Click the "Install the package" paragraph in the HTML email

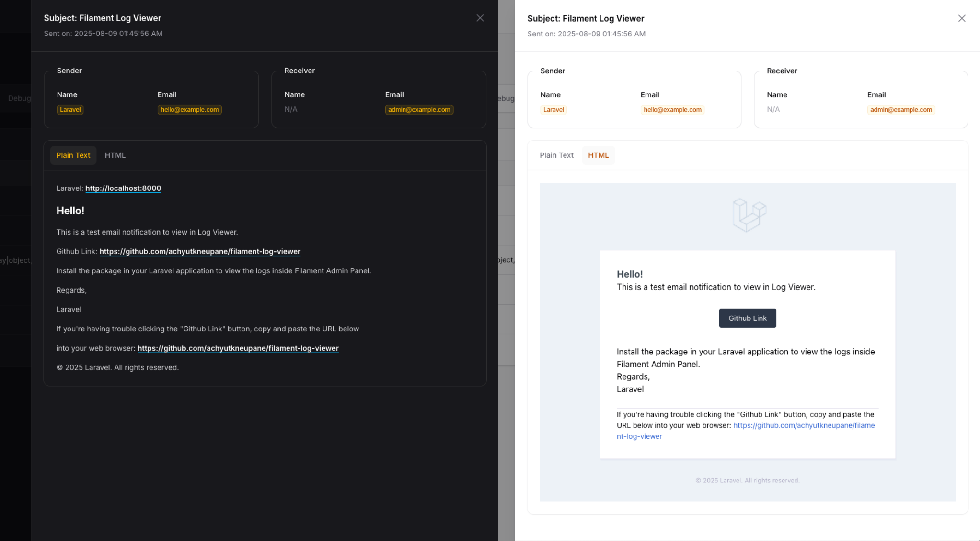746,358
